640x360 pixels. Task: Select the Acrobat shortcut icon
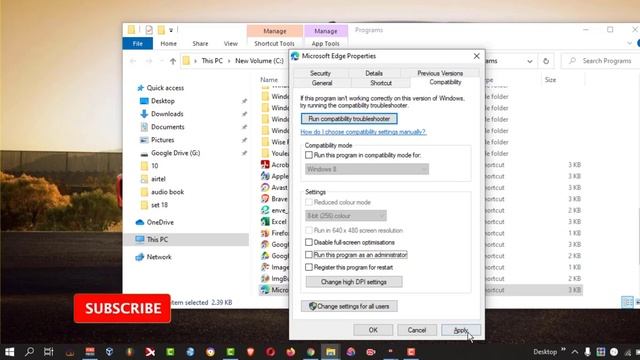(x=265, y=164)
